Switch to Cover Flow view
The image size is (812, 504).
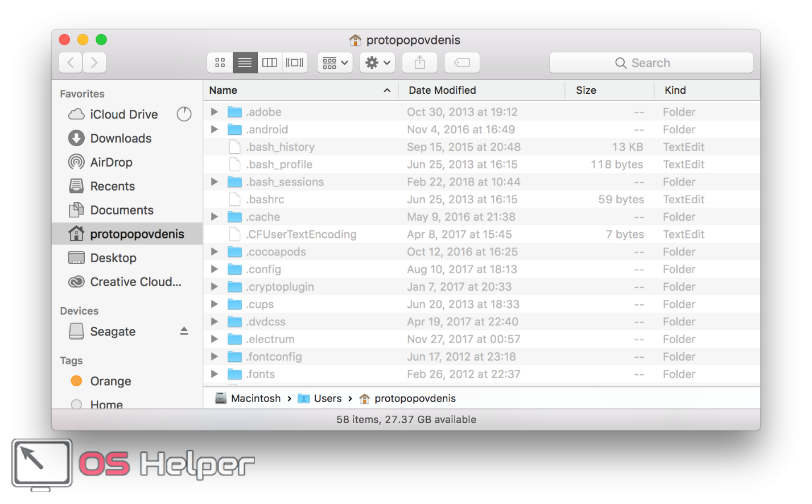pyautogui.click(x=295, y=63)
